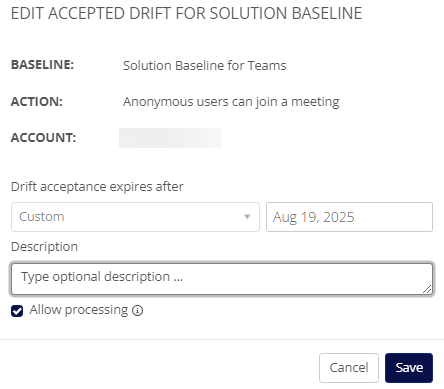The width and height of the screenshot is (444, 389).
Task: Click the description box resize grip
Action: (427, 289)
